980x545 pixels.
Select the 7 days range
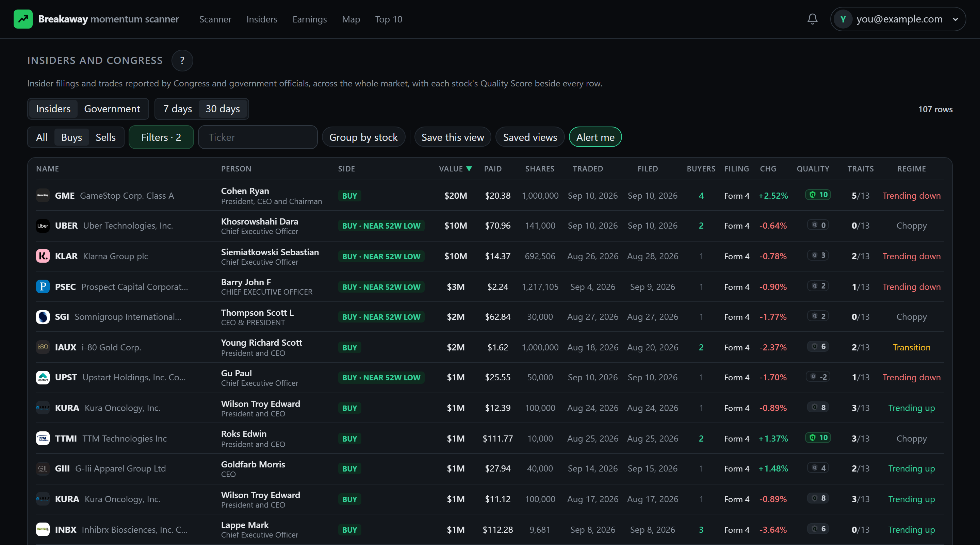tap(177, 109)
